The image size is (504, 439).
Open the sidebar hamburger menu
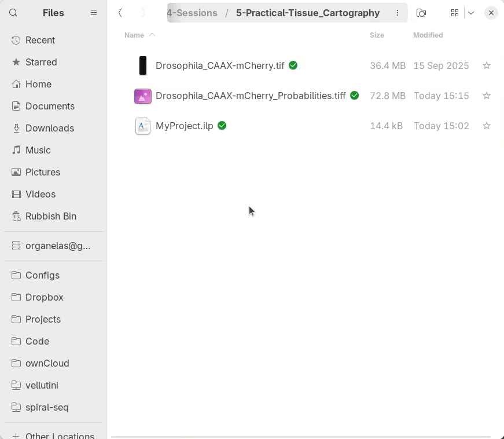tap(94, 13)
